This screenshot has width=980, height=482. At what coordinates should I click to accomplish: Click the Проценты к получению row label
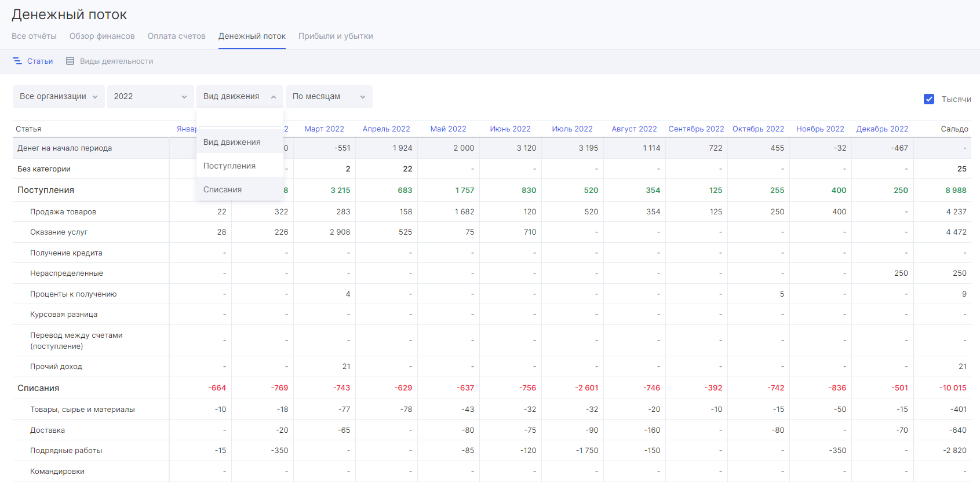click(x=74, y=294)
